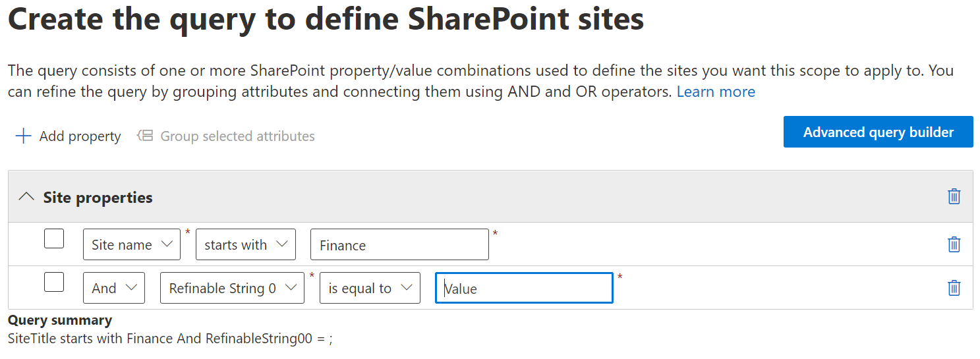This screenshot has width=980, height=359.
Task: Select the checkbox on the Refinable String row
Action: (x=54, y=282)
